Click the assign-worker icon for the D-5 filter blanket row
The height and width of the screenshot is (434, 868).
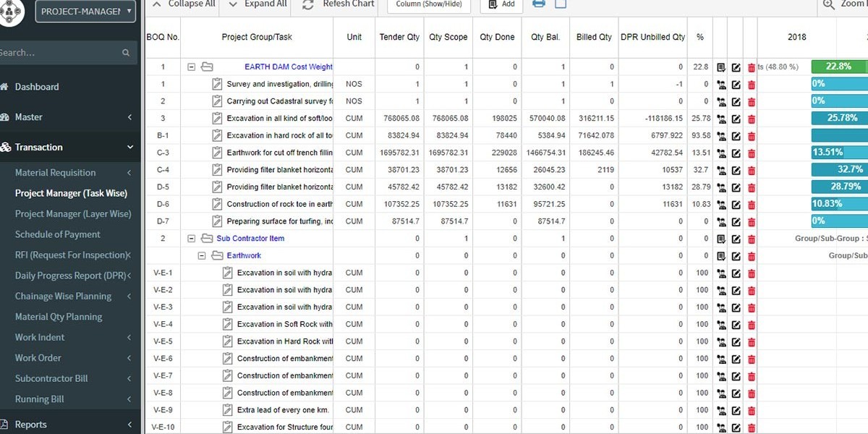point(721,187)
